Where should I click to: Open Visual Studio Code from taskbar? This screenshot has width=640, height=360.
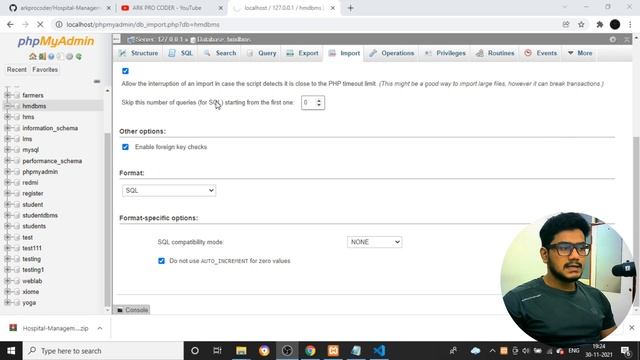click(379, 351)
